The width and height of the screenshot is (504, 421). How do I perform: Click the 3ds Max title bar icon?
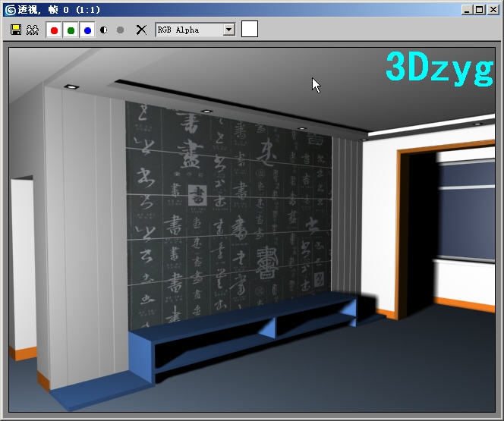[x=11, y=10]
